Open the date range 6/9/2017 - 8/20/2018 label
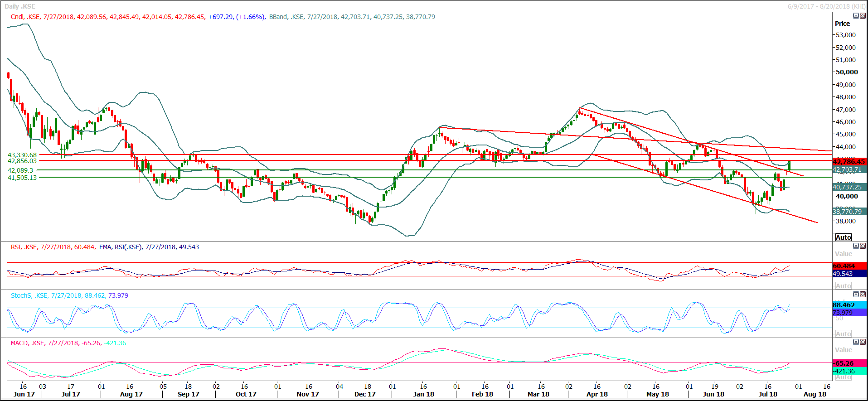 [x=826, y=6]
